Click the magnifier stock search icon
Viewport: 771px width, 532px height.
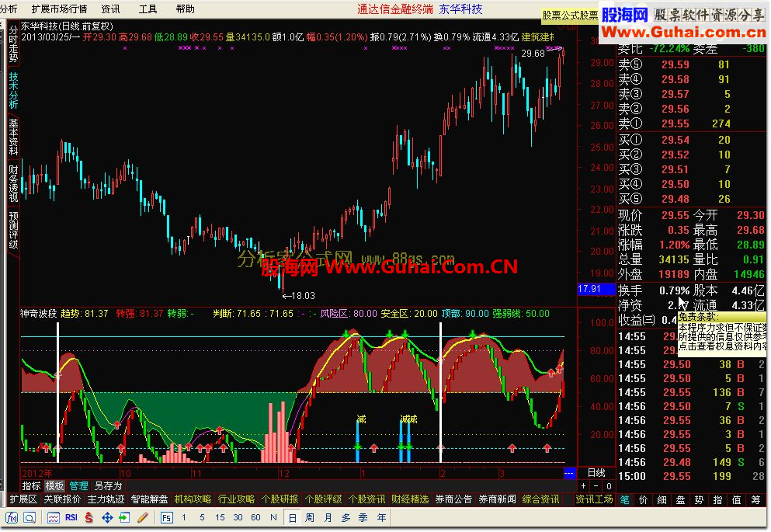[x=30, y=518]
